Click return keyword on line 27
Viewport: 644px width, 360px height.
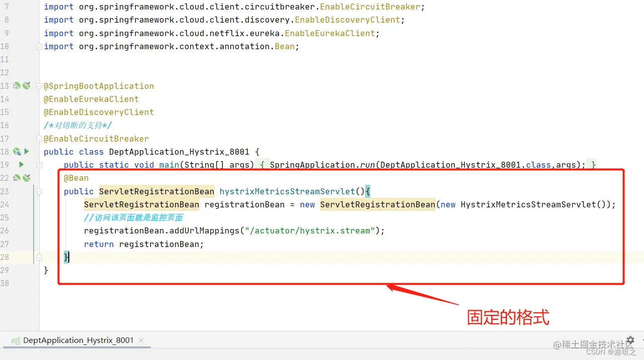(99, 244)
